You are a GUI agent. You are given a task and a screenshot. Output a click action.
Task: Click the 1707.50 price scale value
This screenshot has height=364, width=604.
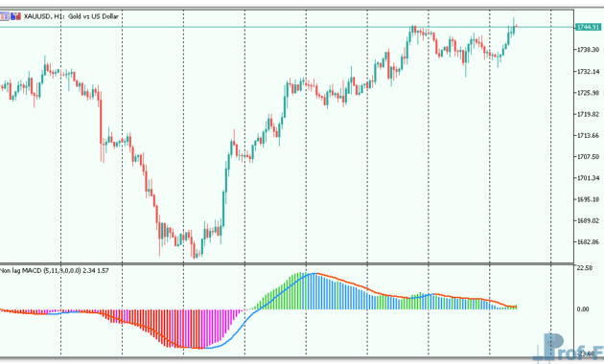click(x=588, y=156)
